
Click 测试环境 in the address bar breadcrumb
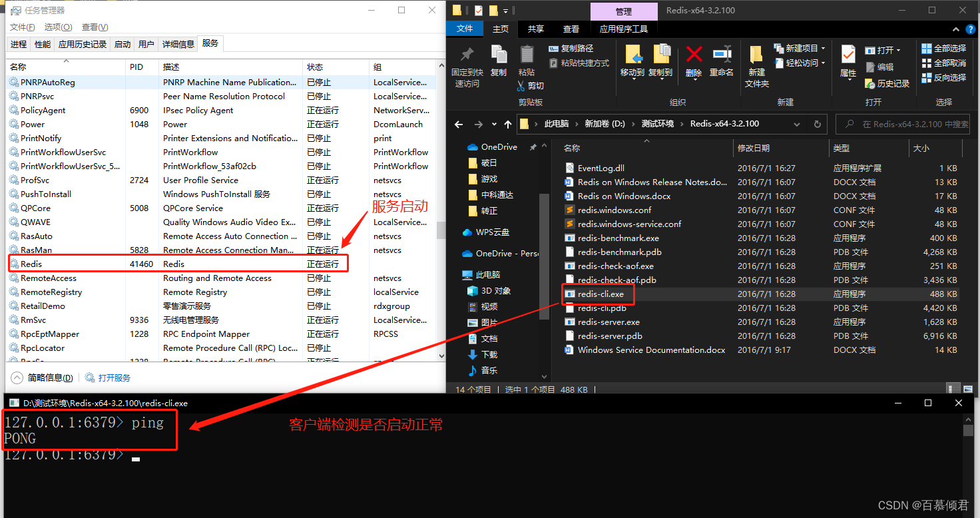(658, 125)
